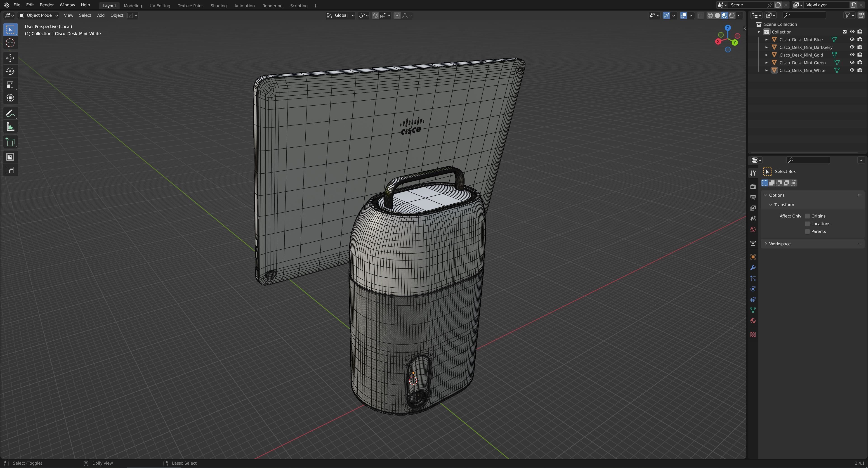Open the Material properties tab
This screenshot has height=468, width=868.
pos(753,321)
